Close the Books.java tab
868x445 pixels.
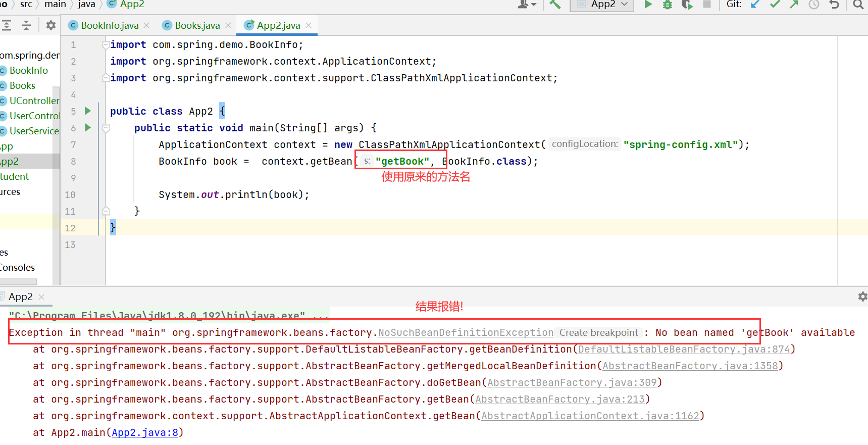[x=228, y=25]
